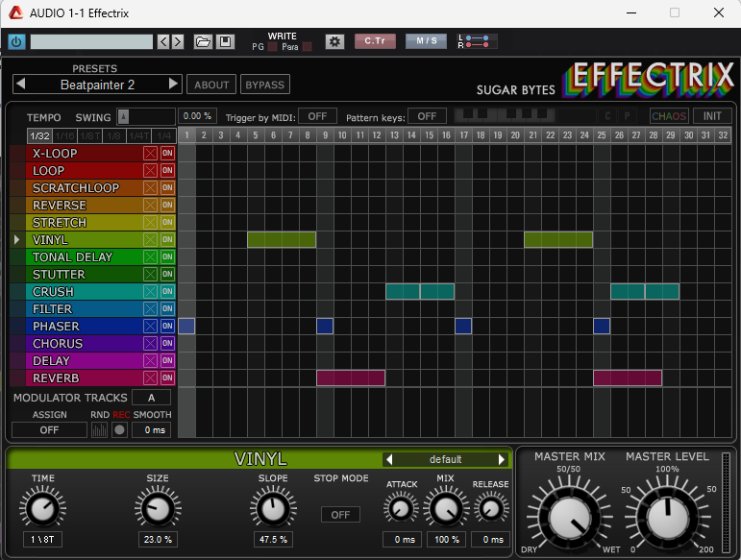Viewport: 741px width, 560px height.
Task: Toggle PHASER effect ON switch
Action: pyautogui.click(x=167, y=327)
